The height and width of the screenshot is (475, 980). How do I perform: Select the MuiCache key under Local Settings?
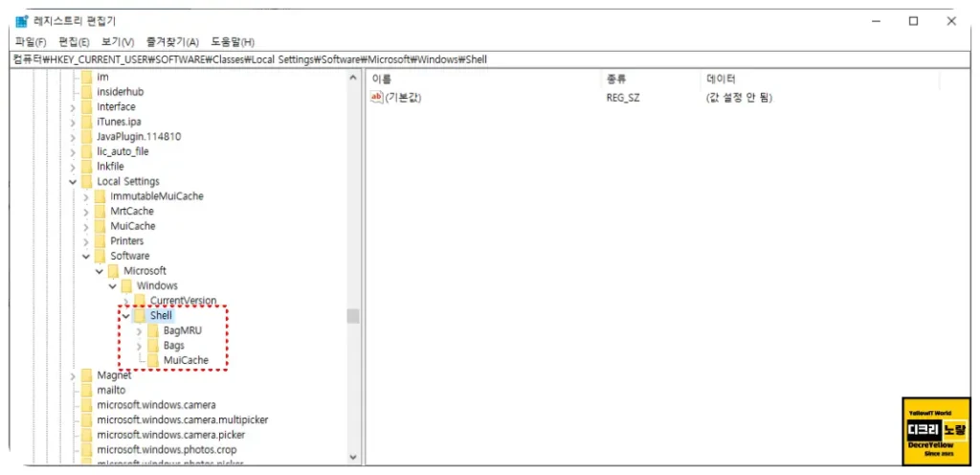(132, 226)
